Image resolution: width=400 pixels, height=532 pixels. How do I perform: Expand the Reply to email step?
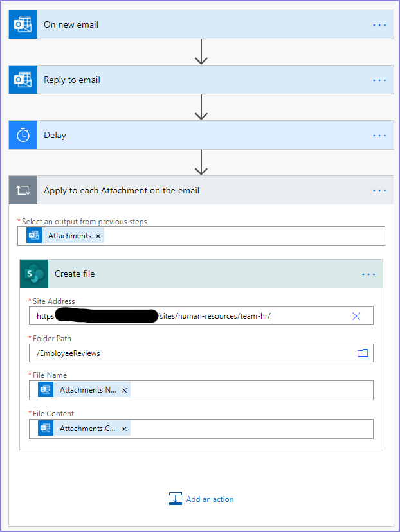193,80
